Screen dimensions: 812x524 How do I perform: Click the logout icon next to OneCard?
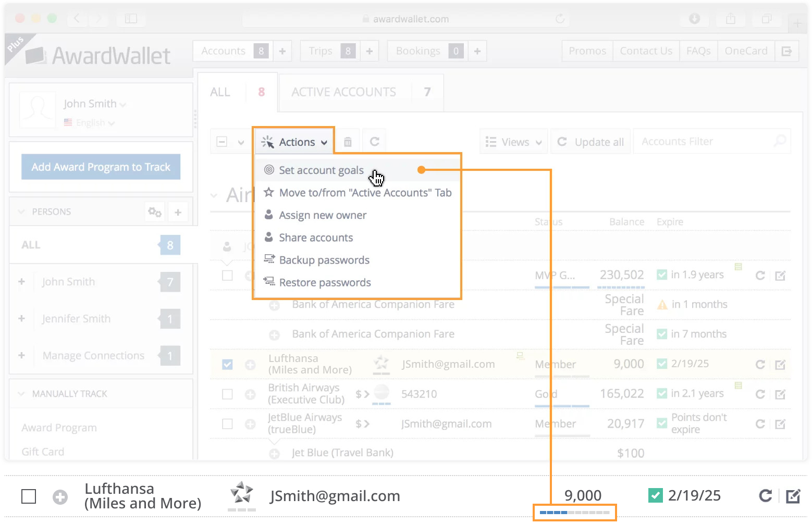pos(787,51)
